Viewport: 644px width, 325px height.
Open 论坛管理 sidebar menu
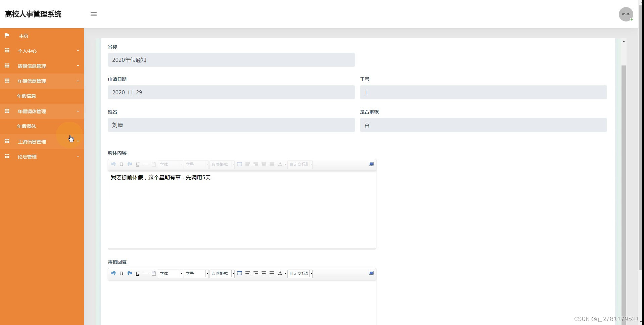[x=42, y=156]
